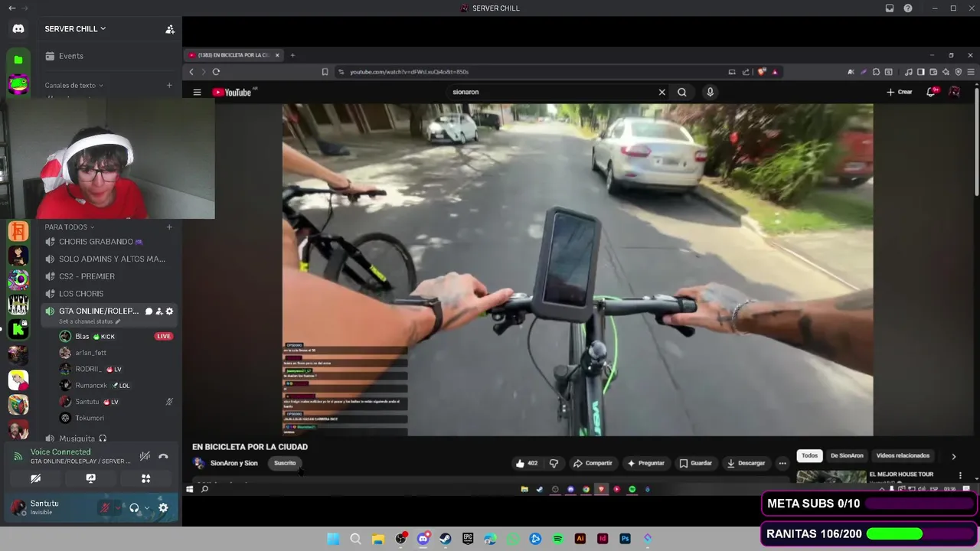Add channel to Canales de texto
The image size is (980, 551).
169,85
